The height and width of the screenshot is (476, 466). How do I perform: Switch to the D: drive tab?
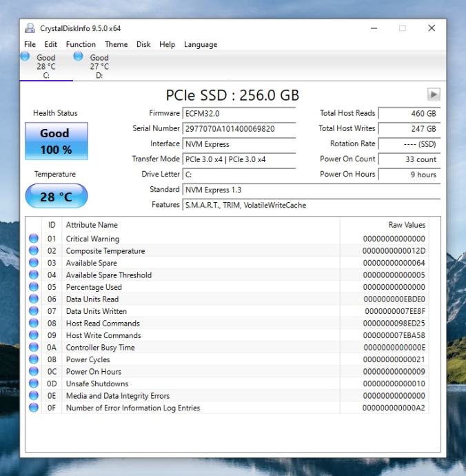[99, 67]
